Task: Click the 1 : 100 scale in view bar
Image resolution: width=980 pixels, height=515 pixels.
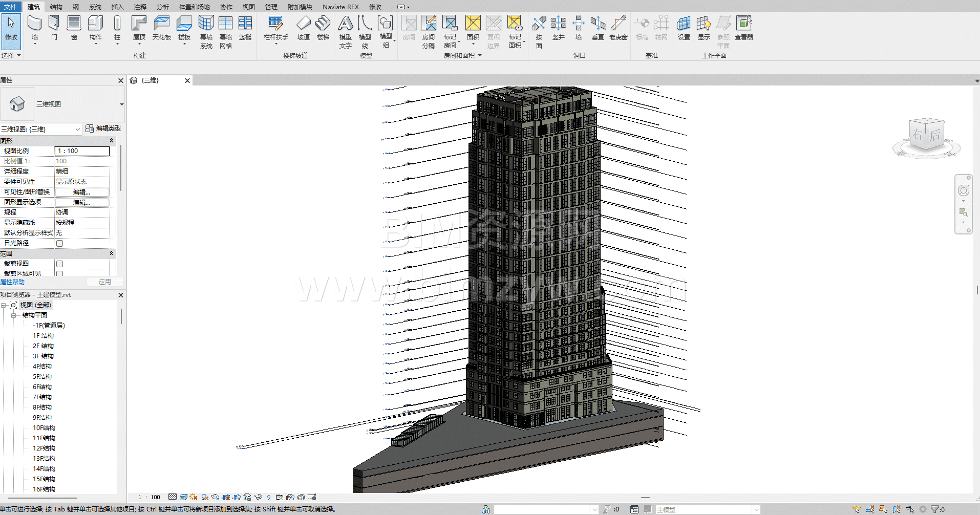Action: (150, 497)
